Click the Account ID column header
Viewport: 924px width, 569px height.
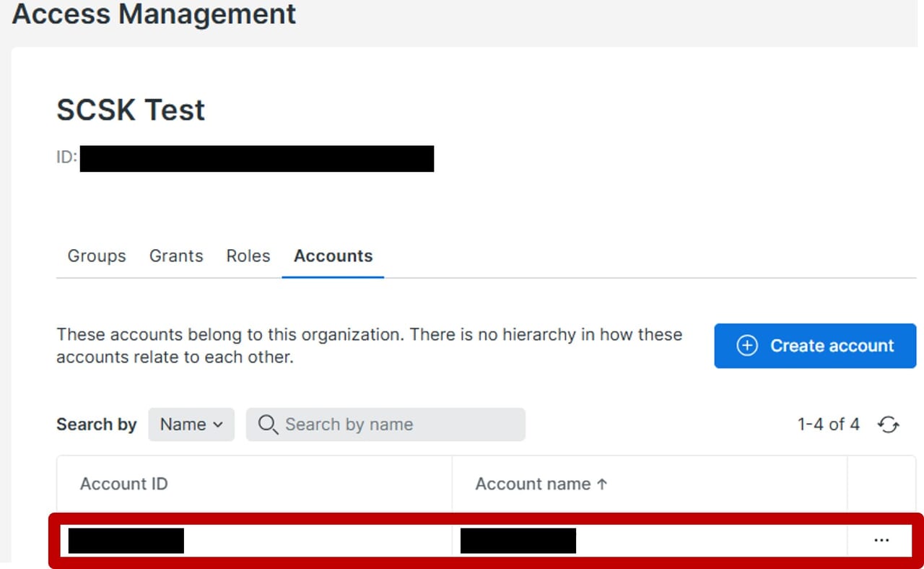tap(123, 484)
